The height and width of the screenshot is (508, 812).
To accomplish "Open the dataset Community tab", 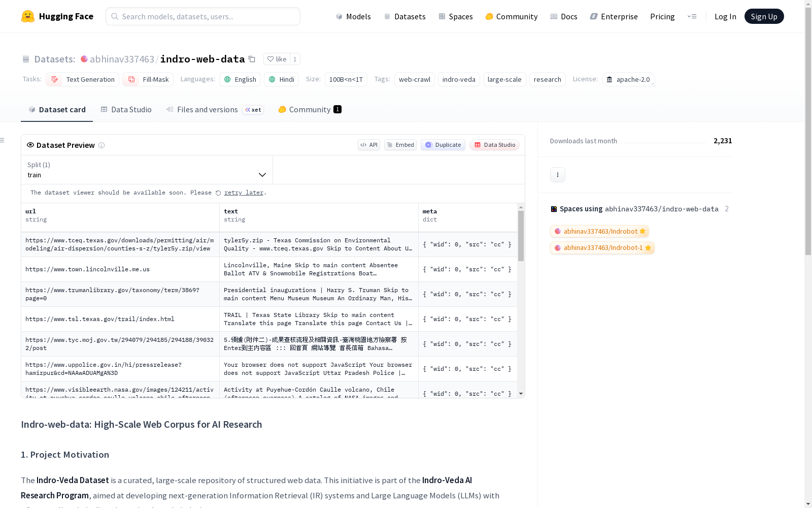I will tap(310, 110).
